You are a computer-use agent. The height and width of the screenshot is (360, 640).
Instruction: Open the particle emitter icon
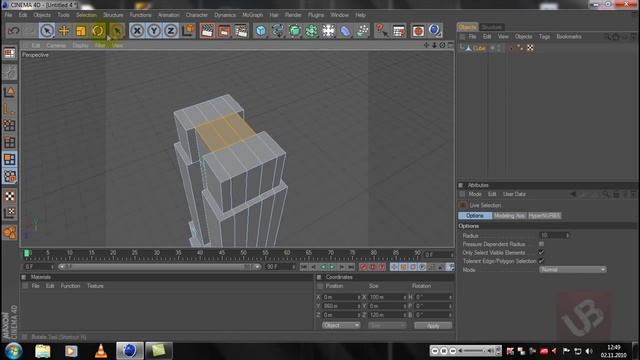tap(362, 31)
